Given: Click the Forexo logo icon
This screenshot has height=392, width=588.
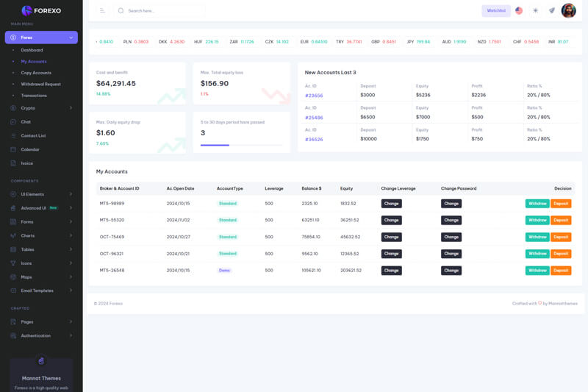Looking at the screenshot, I should click(x=26, y=10).
